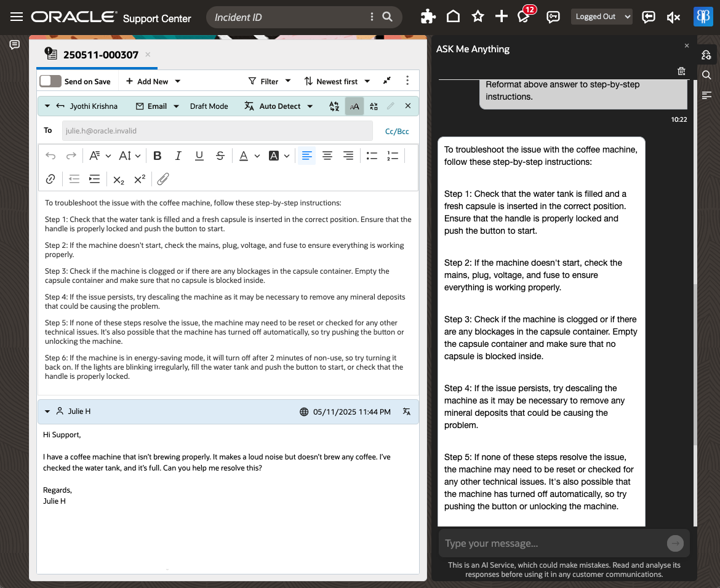Image resolution: width=720 pixels, height=588 pixels.
Task: Click in the Incident ID search field
Action: click(x=289, y=17)
